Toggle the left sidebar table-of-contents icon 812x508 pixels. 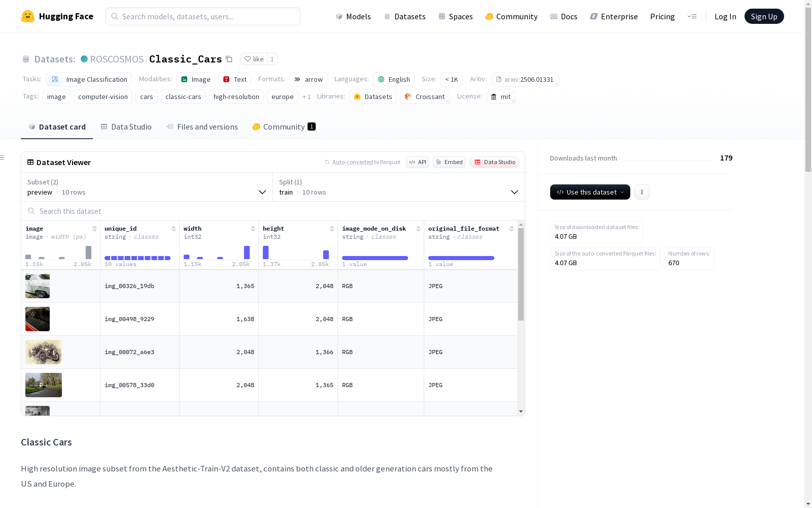click(3, 157)
